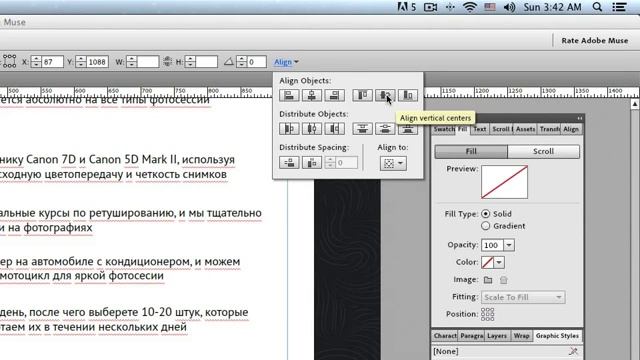Open the volume menu bar control
The width and height of the screenshot is (640, 360).
(x=509, y=7)
